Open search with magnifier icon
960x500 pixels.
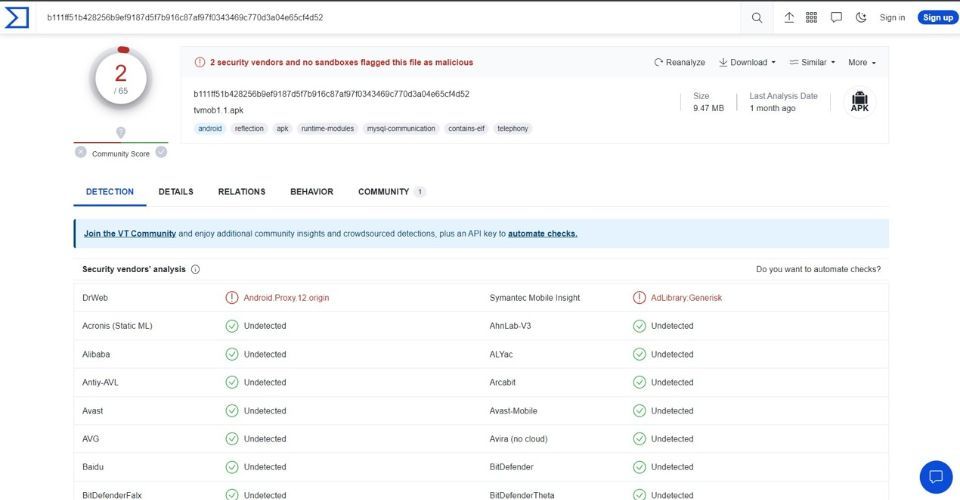757,18
